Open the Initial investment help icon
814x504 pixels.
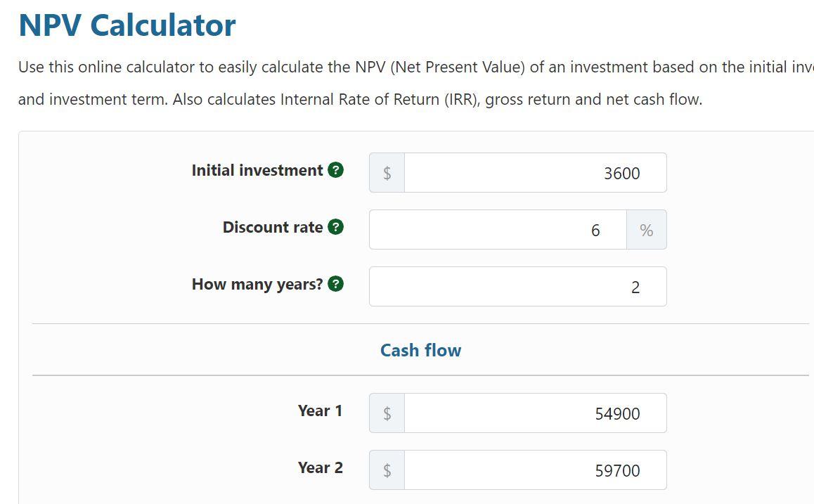tap(337, 169)
